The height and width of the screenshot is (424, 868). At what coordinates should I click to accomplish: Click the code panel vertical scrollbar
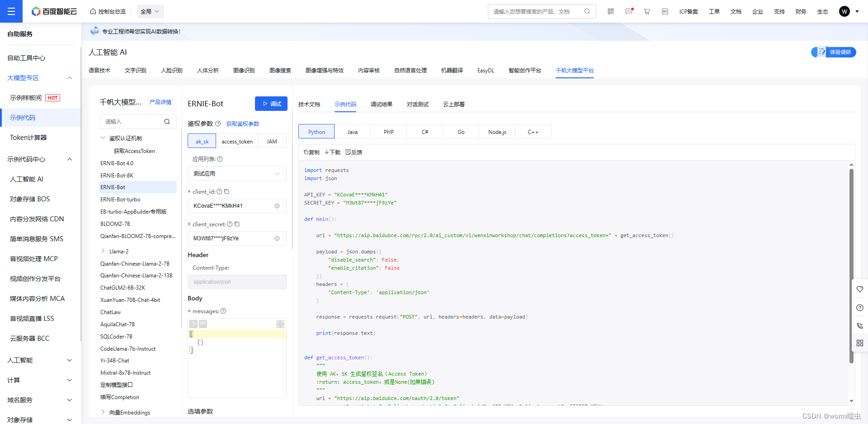coord(851,266)
